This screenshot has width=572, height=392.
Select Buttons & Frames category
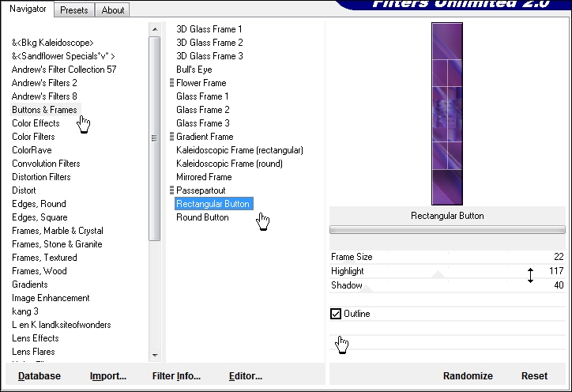point(44,110)
